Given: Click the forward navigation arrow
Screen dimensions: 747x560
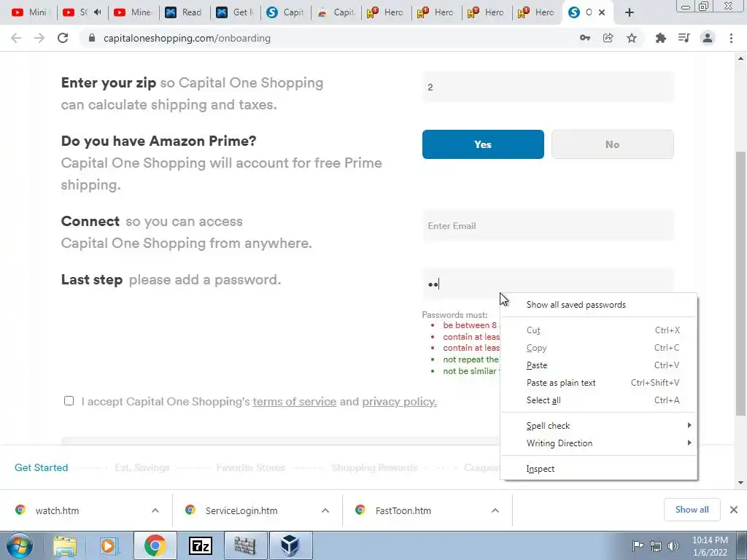Looking at the screenshot, I should pyautogui.click(x=39, y=38).
